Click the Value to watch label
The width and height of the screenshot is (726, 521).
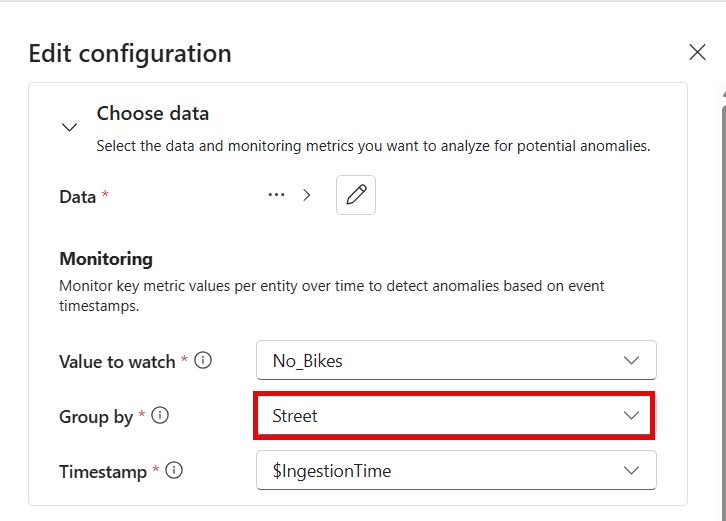tap(117, 361)
